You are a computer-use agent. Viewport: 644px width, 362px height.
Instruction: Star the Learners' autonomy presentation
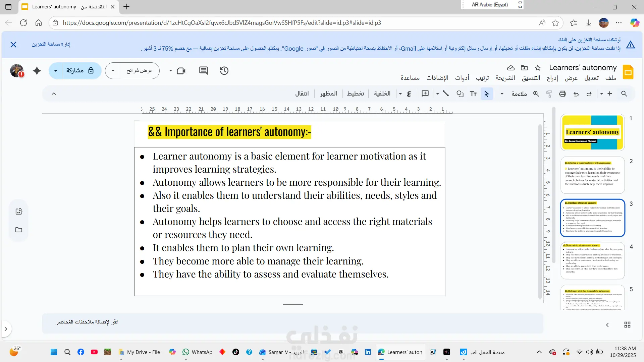tap(538, 68)
